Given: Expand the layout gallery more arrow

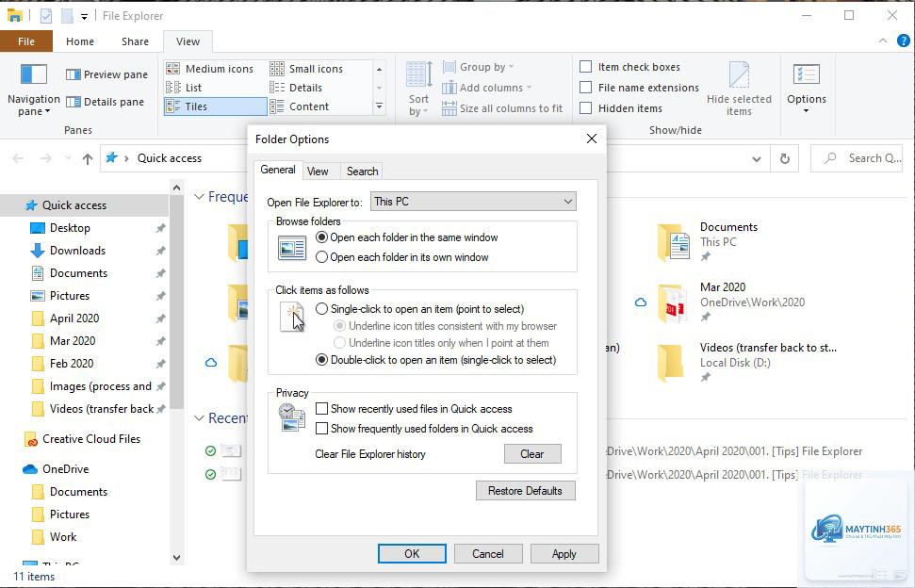Looking at the screenshot, I should click(x=380, y=106).
